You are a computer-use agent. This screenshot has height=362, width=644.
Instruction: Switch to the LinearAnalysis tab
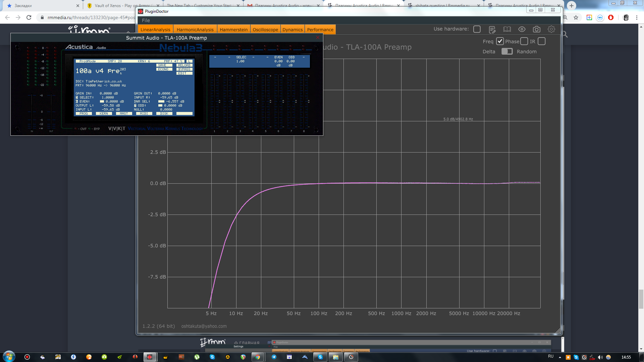(155, 29)
